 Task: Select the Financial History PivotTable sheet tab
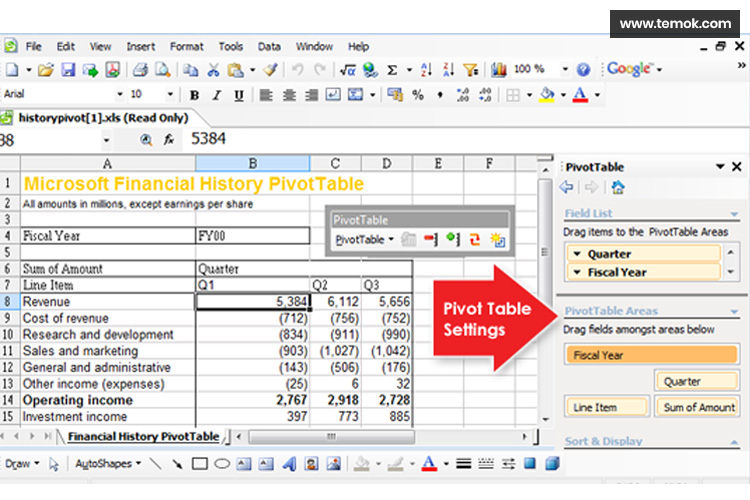tap(142, 437)
